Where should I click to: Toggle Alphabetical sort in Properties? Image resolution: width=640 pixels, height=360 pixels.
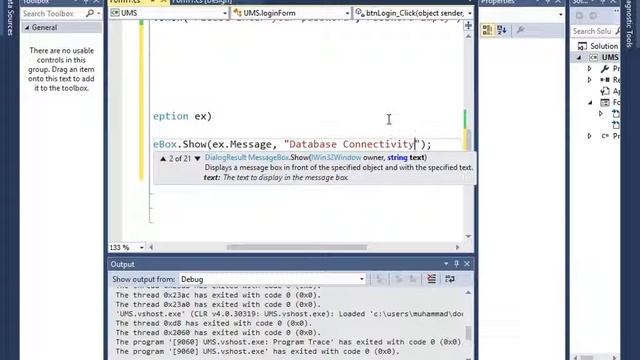(502, 30)
